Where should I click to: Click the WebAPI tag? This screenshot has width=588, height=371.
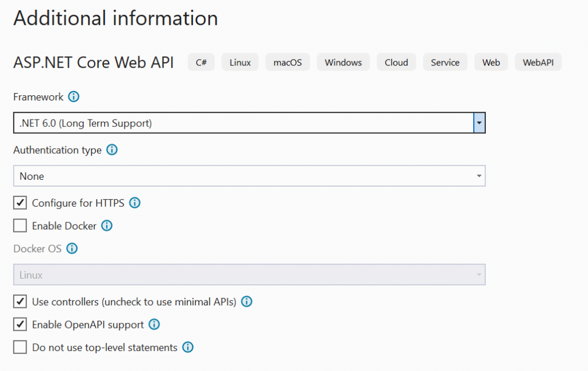pos(538,63)
